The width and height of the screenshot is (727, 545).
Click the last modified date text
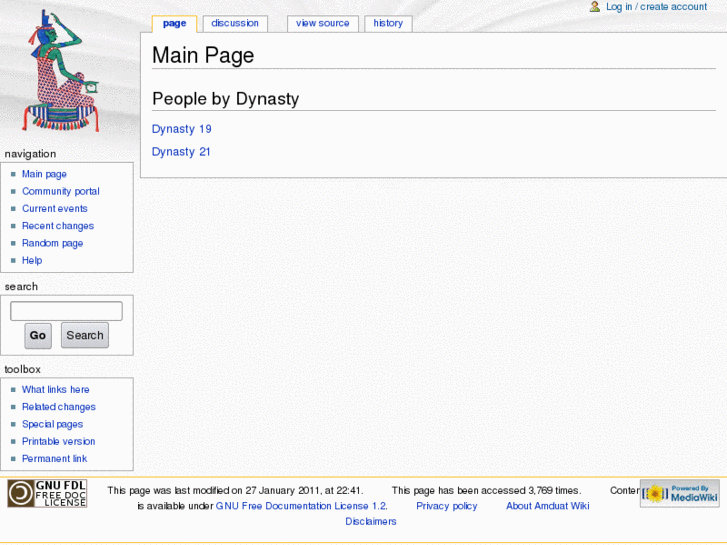tap(236, 491)
